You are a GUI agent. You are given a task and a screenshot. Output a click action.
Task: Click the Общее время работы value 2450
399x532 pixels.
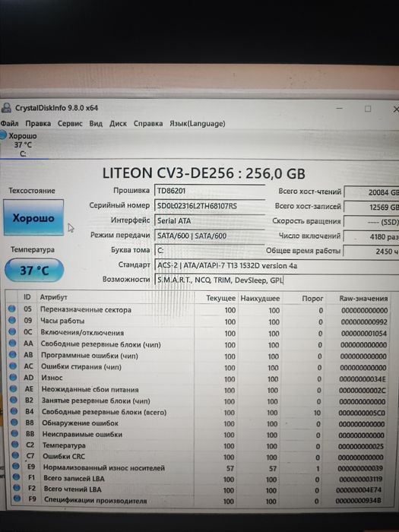coord(371,252)
